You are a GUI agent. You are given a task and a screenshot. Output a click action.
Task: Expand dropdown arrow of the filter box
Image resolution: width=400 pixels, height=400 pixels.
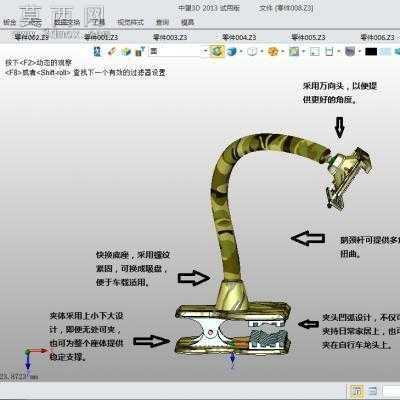(205, 51)
